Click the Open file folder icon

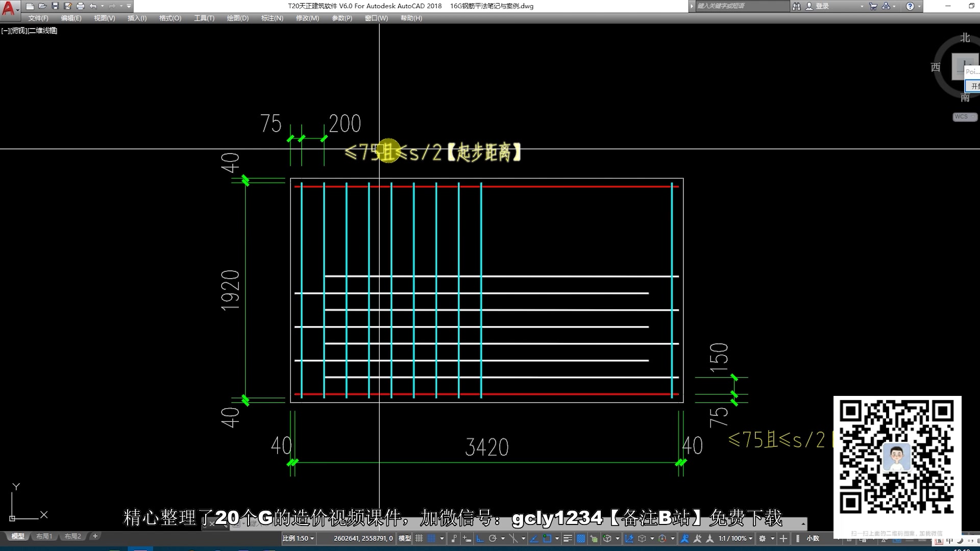click(x=42, y=6)
